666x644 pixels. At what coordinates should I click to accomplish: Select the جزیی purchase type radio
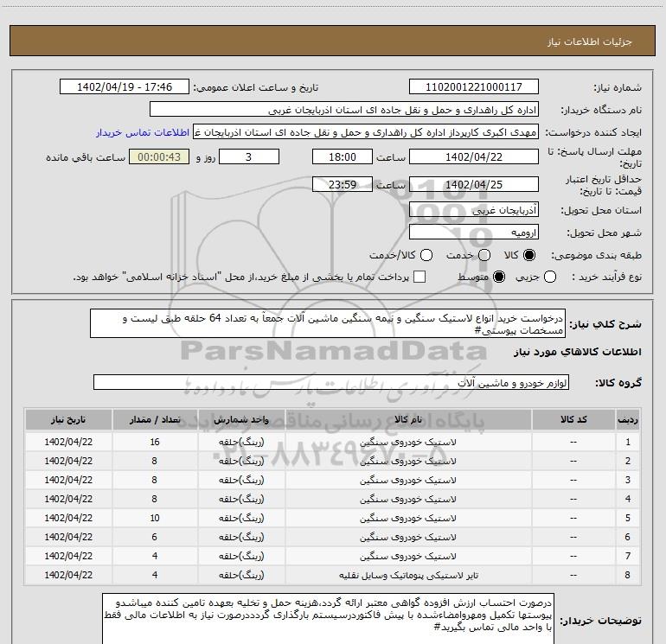(x=550, y=277)
